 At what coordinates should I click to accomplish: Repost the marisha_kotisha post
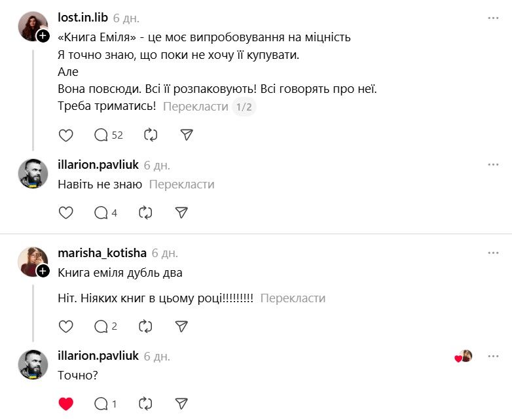146,326
